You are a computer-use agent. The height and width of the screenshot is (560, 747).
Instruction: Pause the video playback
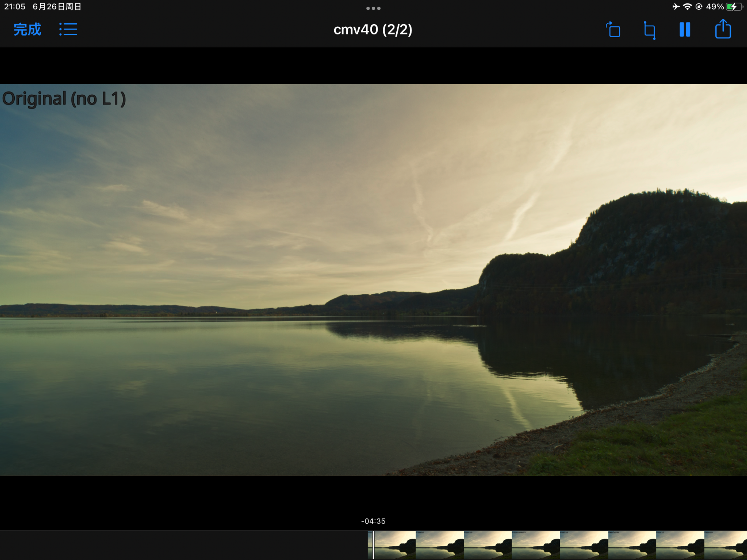coord(684,30)
